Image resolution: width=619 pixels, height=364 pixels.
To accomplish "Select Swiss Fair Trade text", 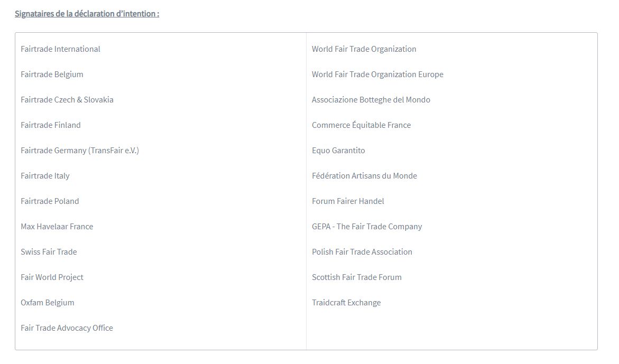I will tap(49, 252).
